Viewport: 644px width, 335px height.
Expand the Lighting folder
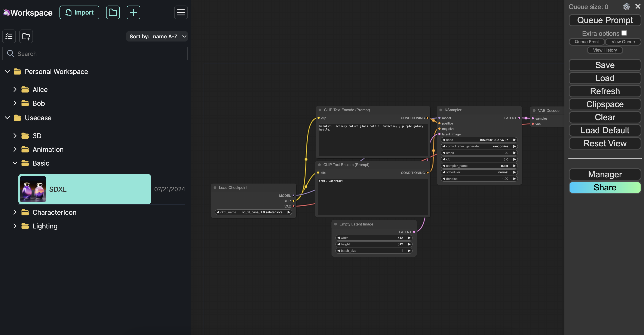(15, 226)
